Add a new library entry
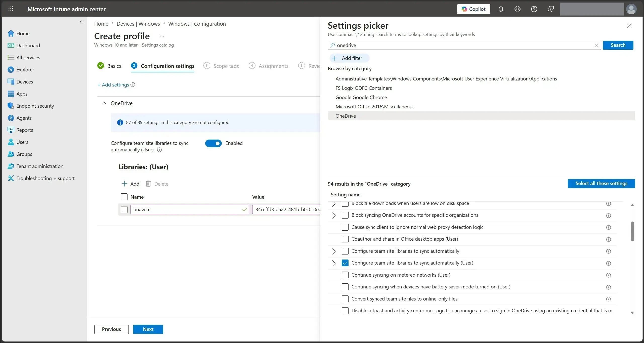The width and height of the screenshot is (644, 343). tap(130, 184)
